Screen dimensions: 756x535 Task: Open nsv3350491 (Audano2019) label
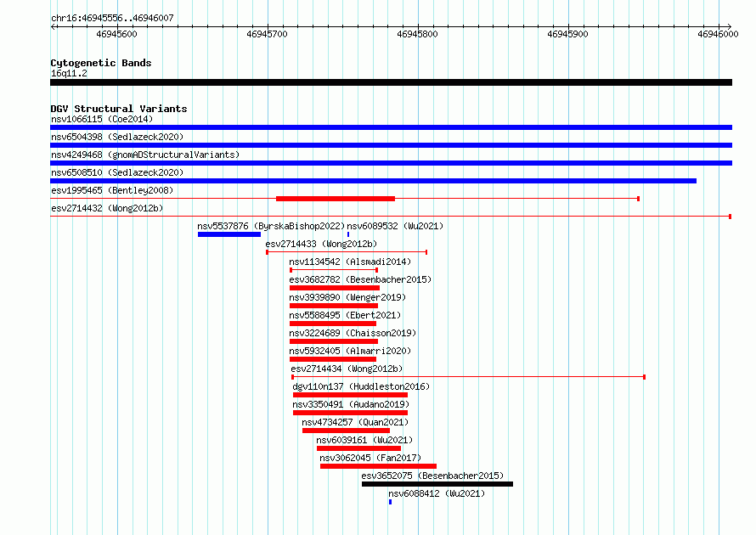351,404
